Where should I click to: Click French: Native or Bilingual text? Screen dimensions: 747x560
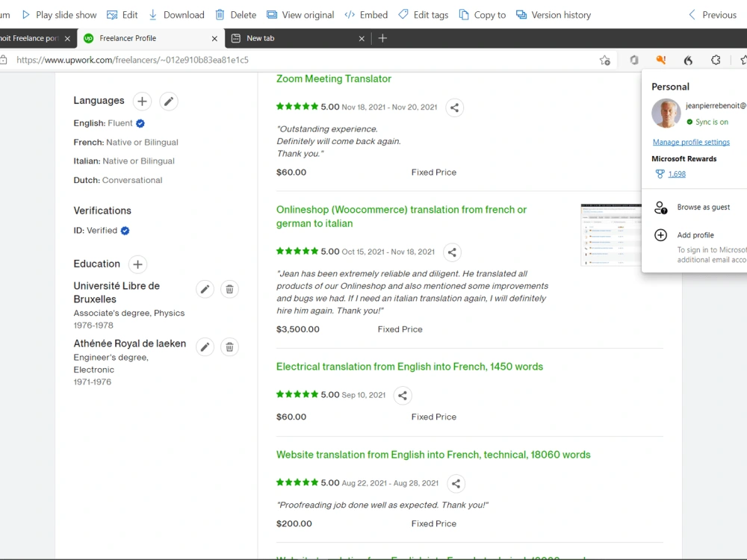(x=125, y=142)
